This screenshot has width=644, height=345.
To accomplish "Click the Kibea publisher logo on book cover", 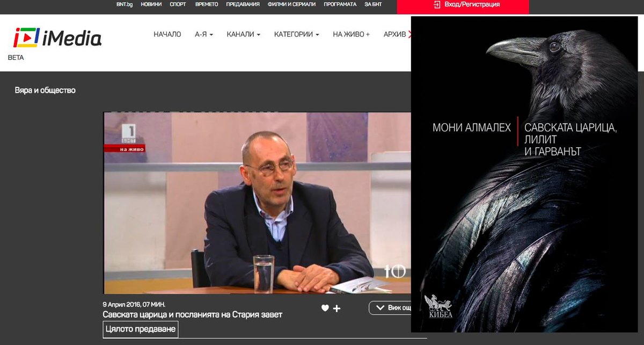I will [438, 307].
